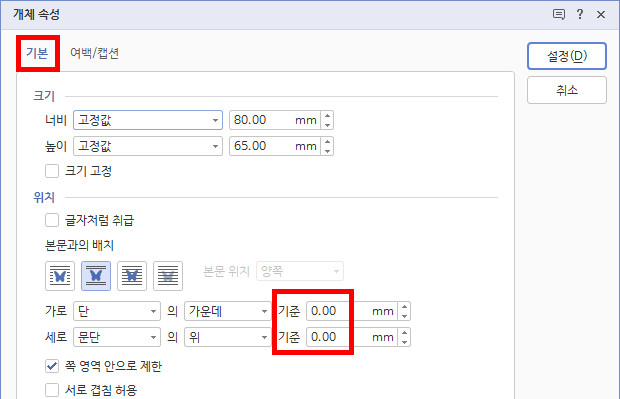The image size is (620, 399).
Task: Click the 취소 button
Action: coord(567,90)
